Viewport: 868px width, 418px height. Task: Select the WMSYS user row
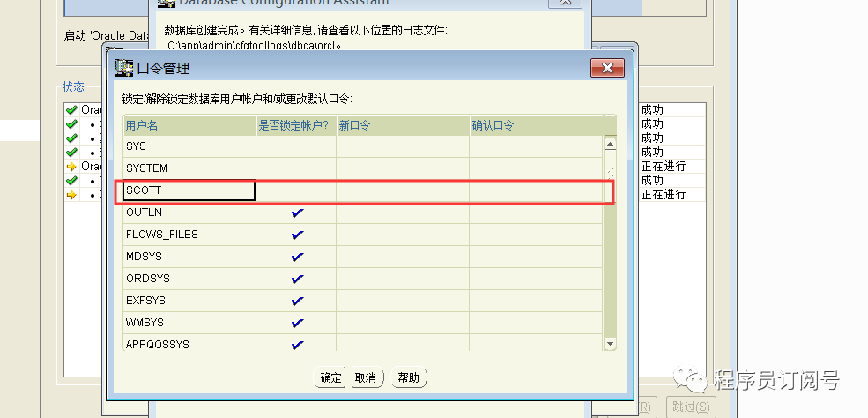click(x=362, y=323)
